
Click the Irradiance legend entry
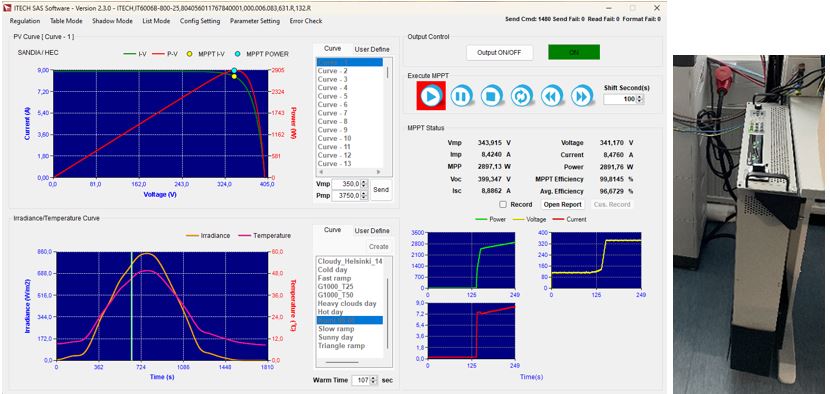coord(208,236)
